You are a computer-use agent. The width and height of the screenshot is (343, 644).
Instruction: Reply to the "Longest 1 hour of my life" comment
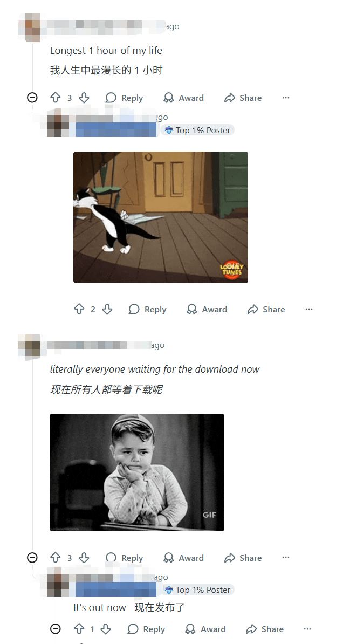click(124, 98)
